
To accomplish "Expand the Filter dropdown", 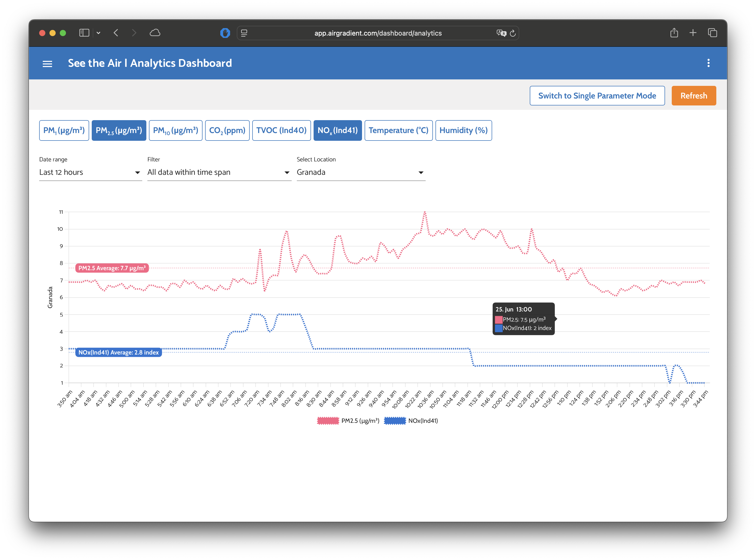I will (219, 172).
